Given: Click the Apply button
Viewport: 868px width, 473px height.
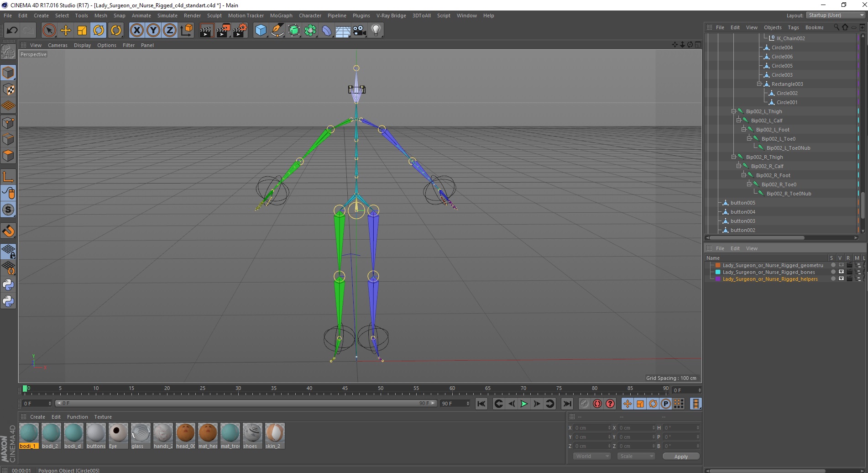Looking at the screenshot, I should [x=681, y=457].
